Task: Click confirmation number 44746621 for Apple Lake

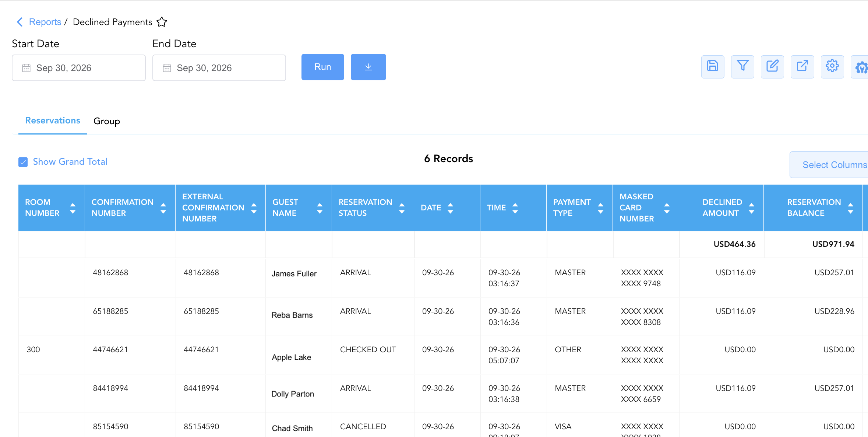Action: point(110,350)
